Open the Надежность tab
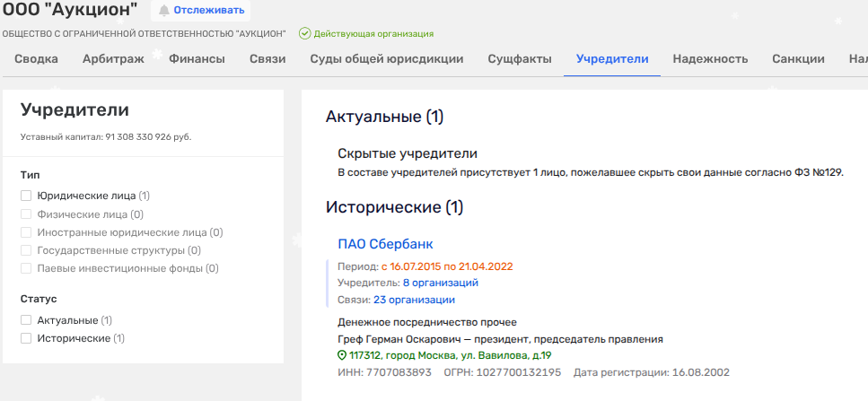Screen dimensions: 868x401 click(x=711, y=59)
